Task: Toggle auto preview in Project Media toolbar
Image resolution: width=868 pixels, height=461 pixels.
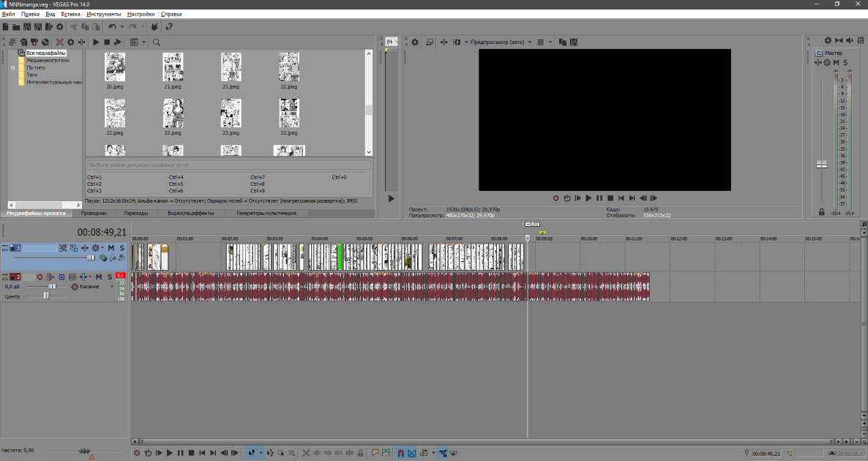Action: pos(117,42)
